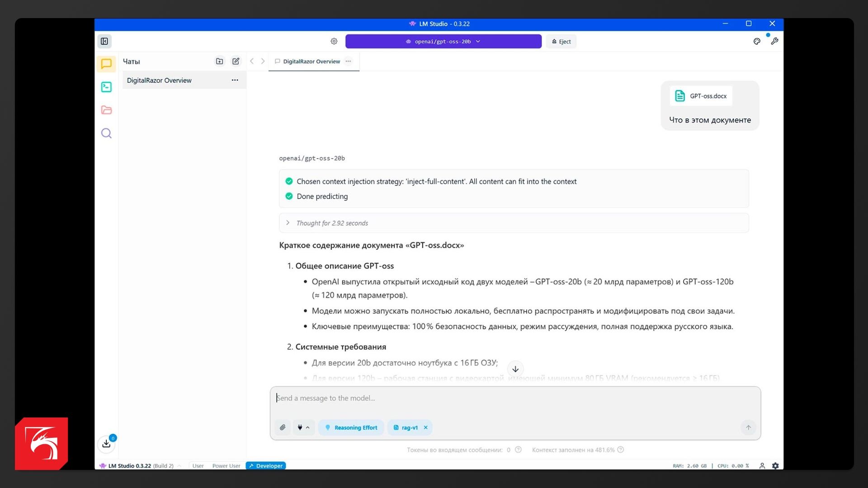Click the message input field

514,399
